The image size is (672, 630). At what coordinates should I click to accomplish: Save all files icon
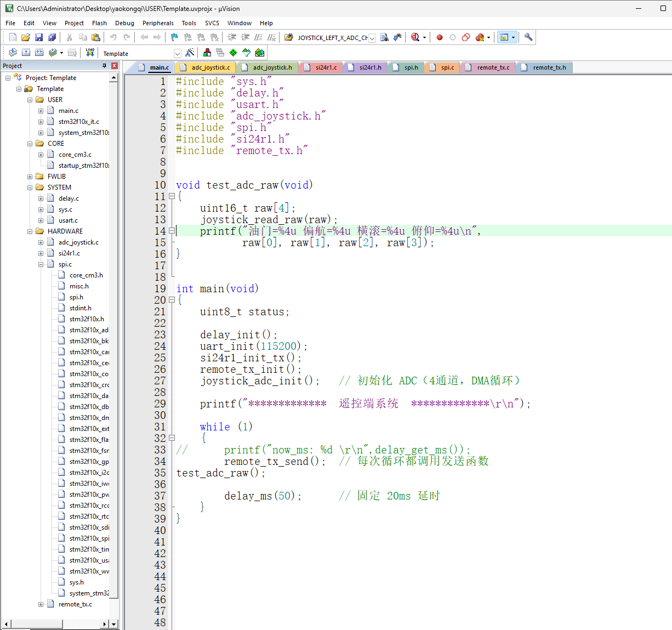tap(52, 37)
